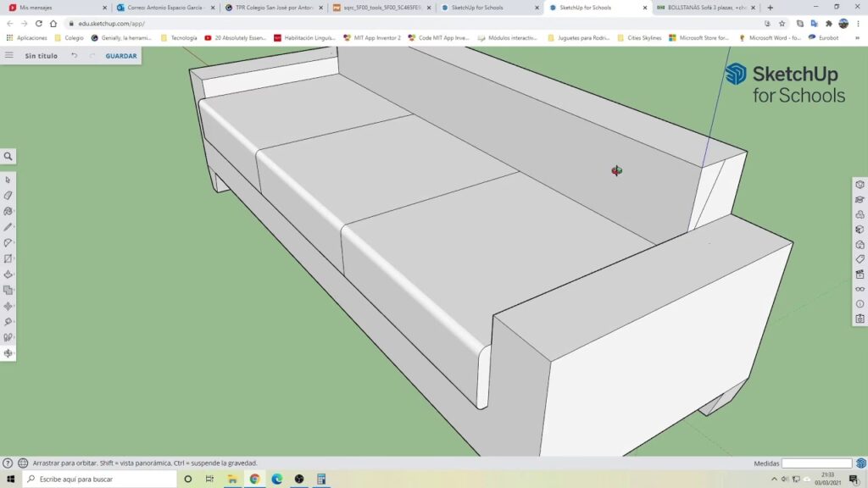The image size is (868, 488).
Task: Select the arrow Select tool
Action: click(x=8, y=180)
